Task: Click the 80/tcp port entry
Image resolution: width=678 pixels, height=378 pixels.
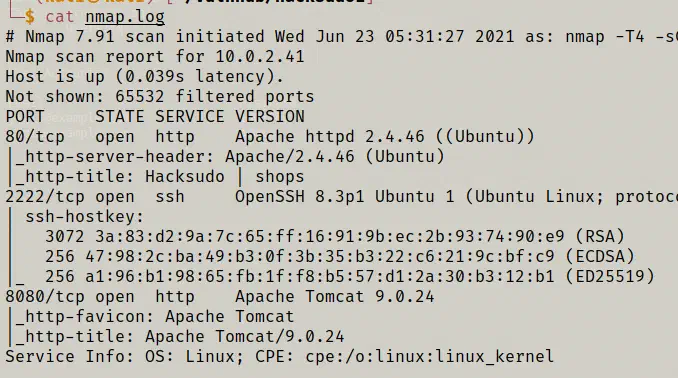Action: point(35,137)
